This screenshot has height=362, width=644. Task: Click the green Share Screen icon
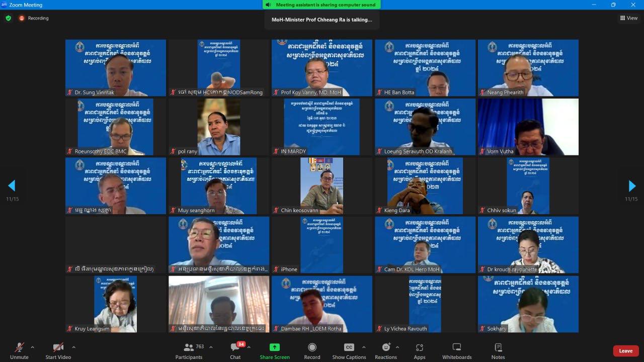[275, 347]
